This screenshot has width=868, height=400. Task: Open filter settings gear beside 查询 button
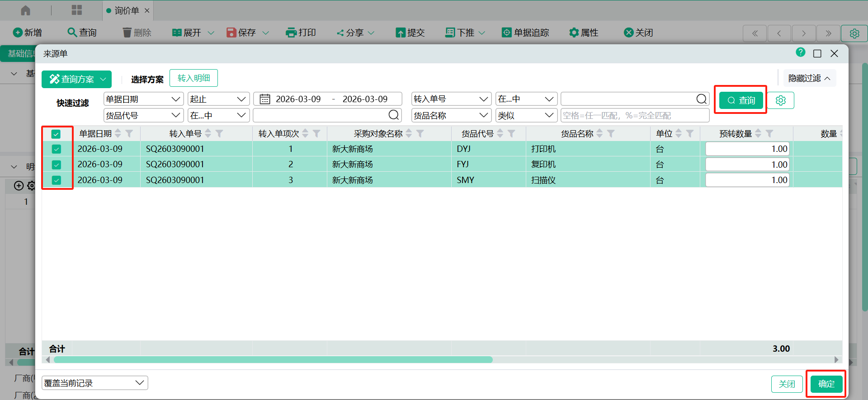780,100
